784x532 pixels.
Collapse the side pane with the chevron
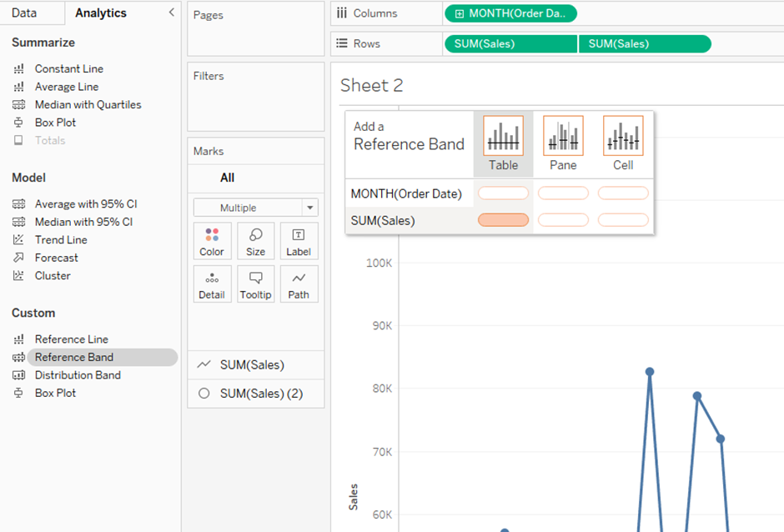point(172,13)
